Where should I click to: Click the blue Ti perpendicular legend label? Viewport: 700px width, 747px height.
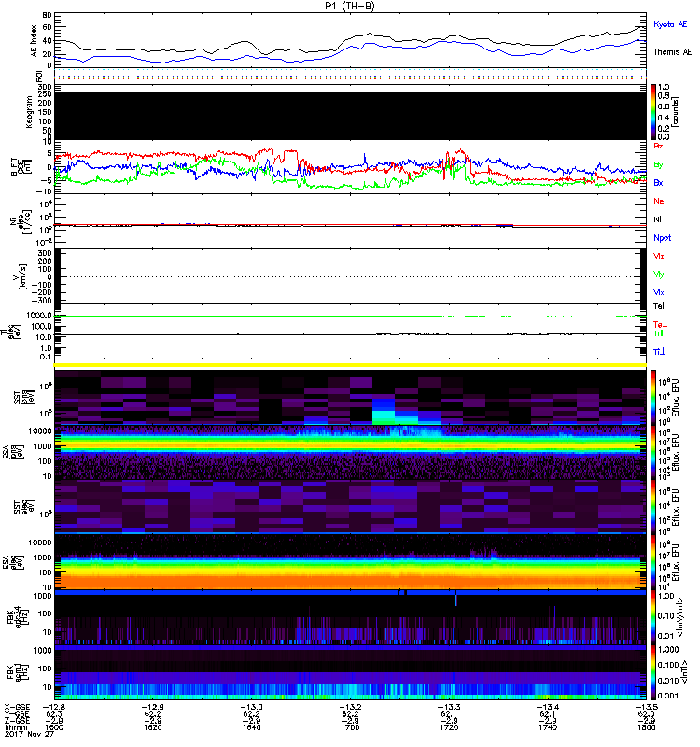click(659, 352)
